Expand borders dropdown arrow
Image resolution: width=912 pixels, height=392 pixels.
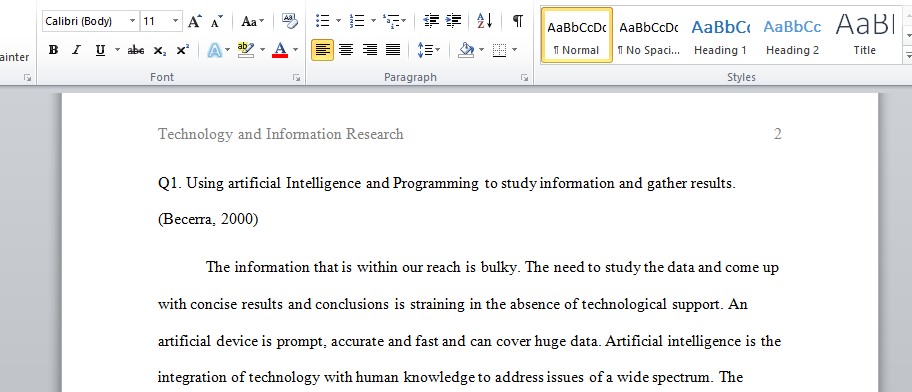tap(514, 50)
